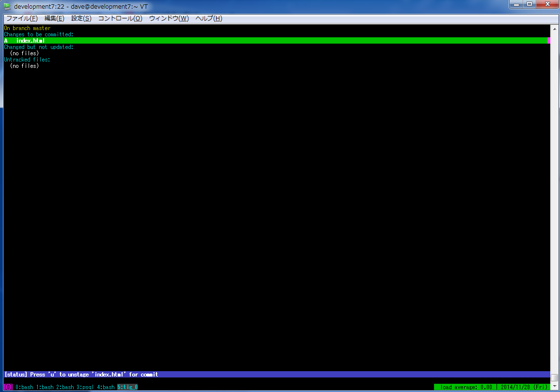Click the scrollbar up arrow
Screen dimensions: 560x392
[554, 28]
